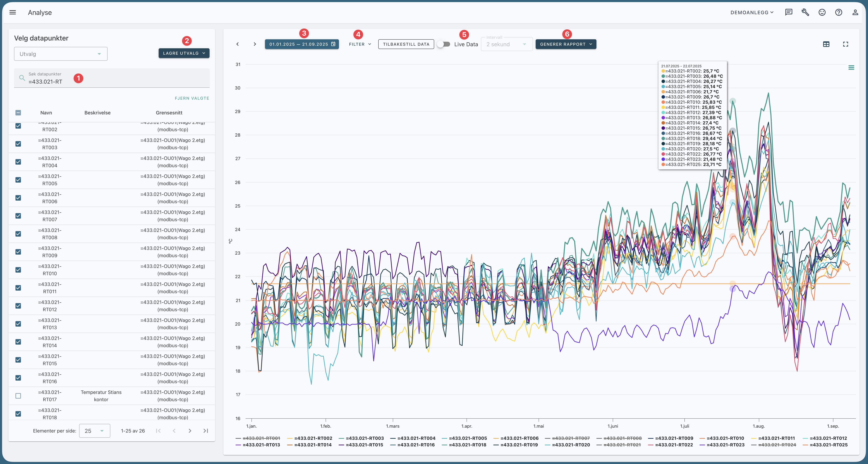Viewport: 868px width, 464px height.
Task: Enable the Live Data switch
Action: [443, 44]
